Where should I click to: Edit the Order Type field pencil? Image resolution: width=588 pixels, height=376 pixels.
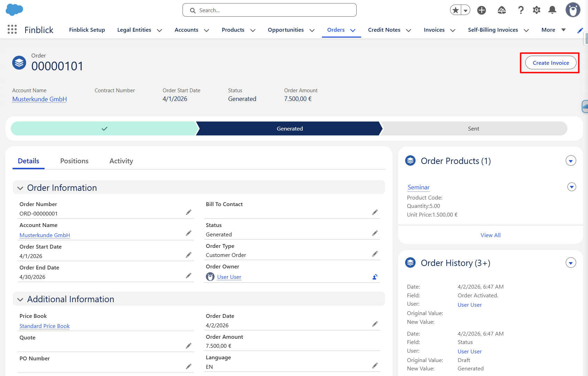pyautogui.click(x=375, y=254)
